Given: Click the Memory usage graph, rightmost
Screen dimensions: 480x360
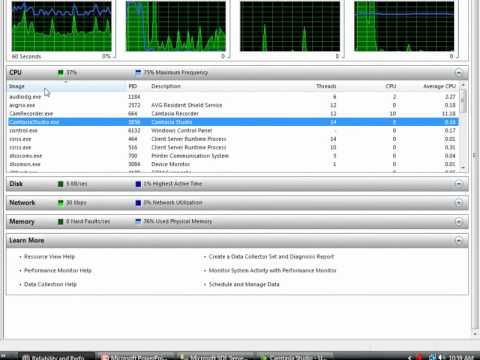Looking at the screenshot, I should tap(404, 26).
